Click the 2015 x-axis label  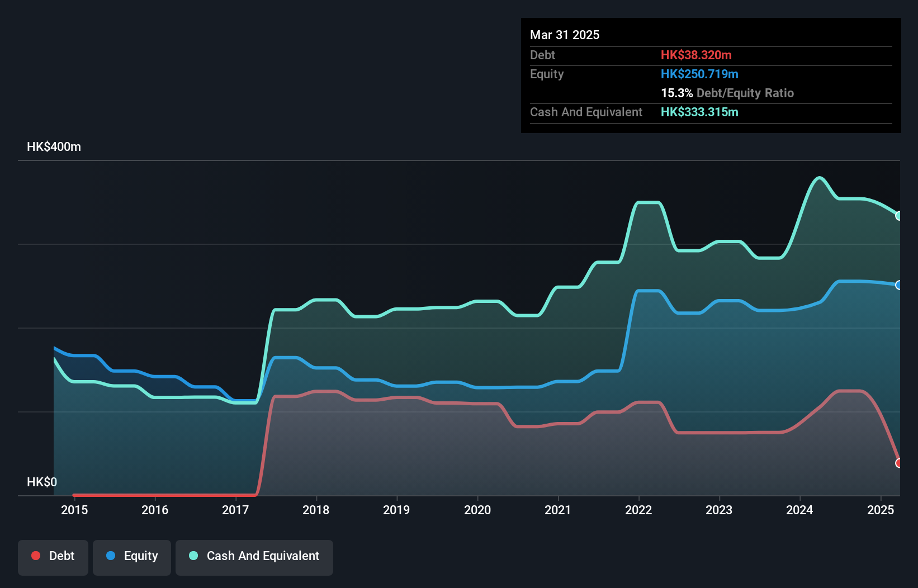(x=74, y=510)
